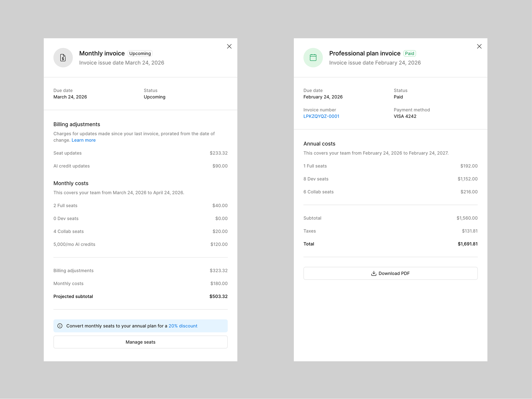The image size is (532, 399).
Task: Click the Paid status badge
Action: [410, 53]
